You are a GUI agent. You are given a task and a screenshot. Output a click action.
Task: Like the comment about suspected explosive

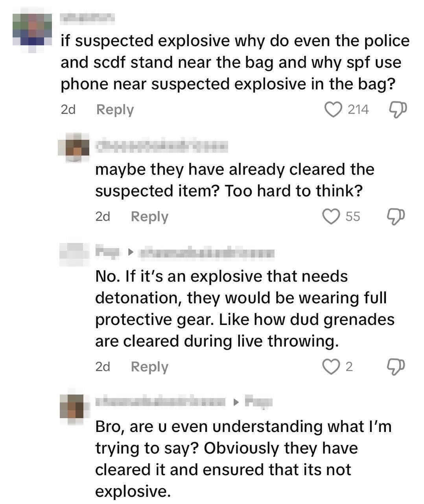click(x=333, y=109)
